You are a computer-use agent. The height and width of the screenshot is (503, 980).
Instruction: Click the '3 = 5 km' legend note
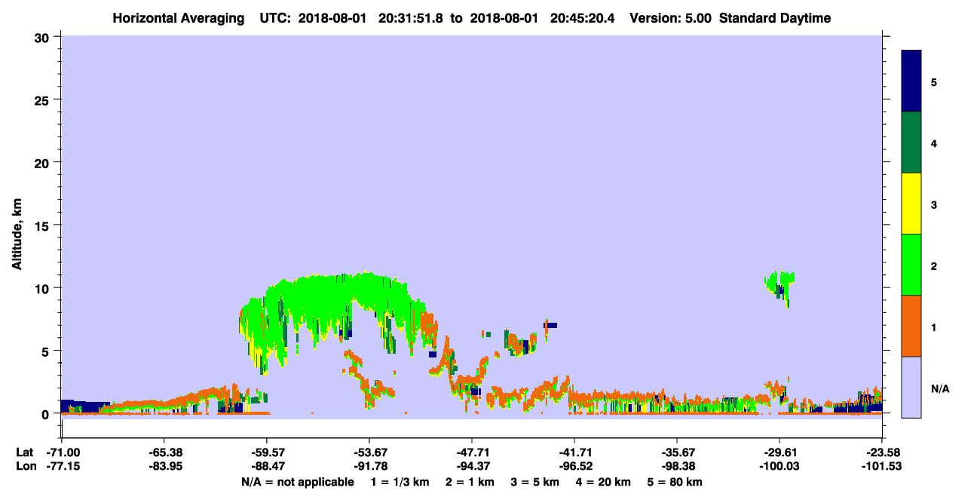535,482
